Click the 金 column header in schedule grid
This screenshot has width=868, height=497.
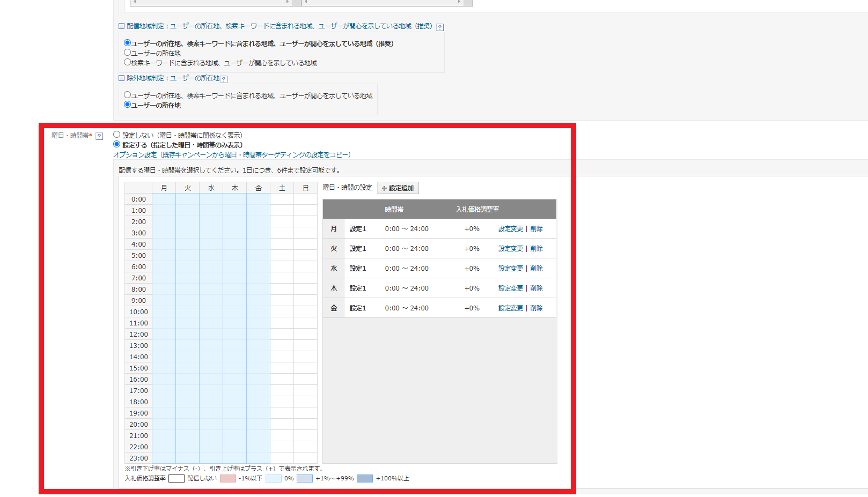[x=259, y=188]
